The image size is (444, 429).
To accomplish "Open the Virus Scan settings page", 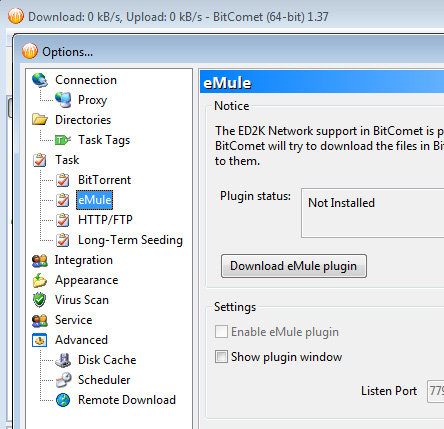I will pyautogui.click(x=82, y=300).
